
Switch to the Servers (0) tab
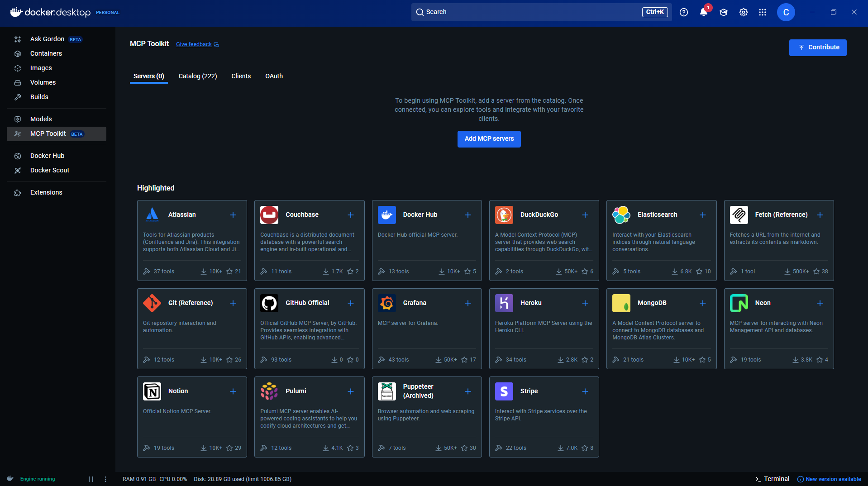point(149,76)
